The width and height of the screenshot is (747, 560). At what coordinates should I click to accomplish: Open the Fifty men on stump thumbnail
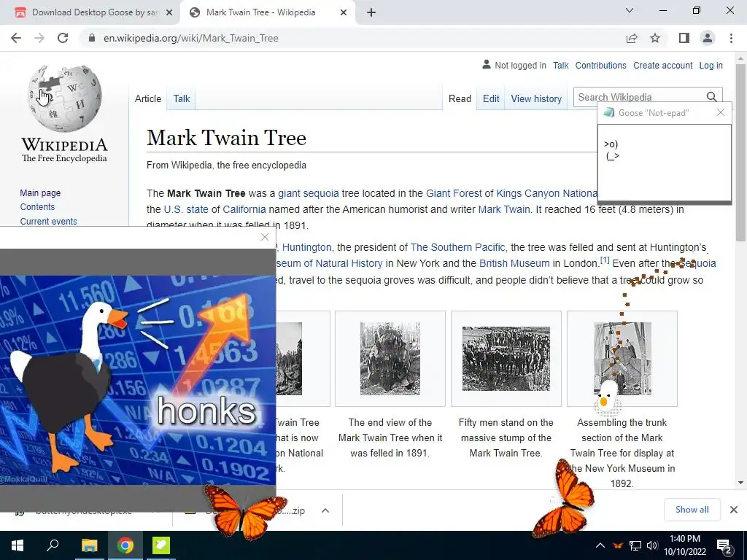506,359
